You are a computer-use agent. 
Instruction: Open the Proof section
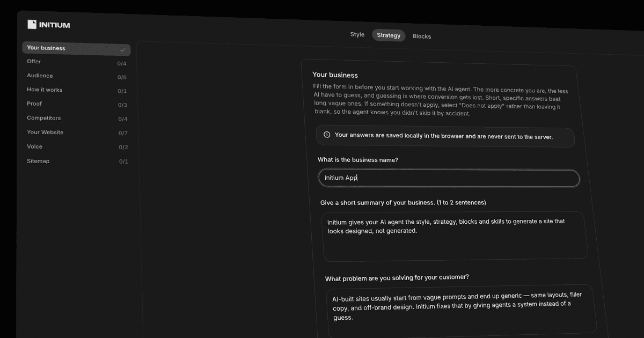76,104
